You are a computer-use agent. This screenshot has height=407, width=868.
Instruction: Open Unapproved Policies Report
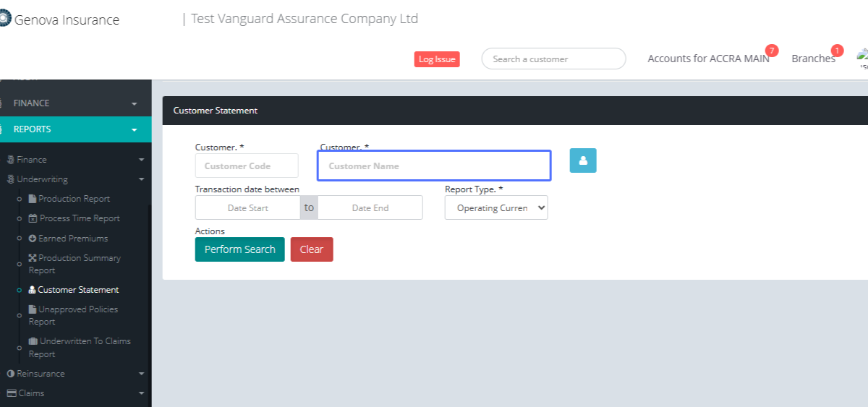72,315
